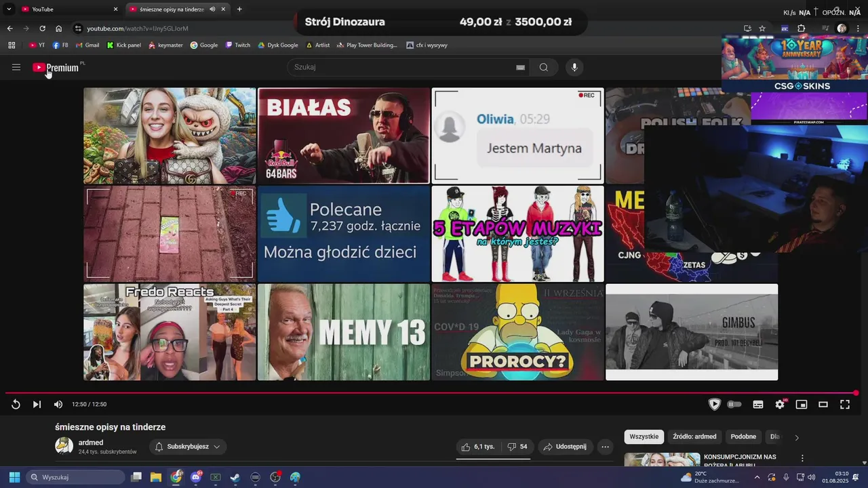Click the shield play icon in player
868x488 pixels.
[x=714, y=405]
